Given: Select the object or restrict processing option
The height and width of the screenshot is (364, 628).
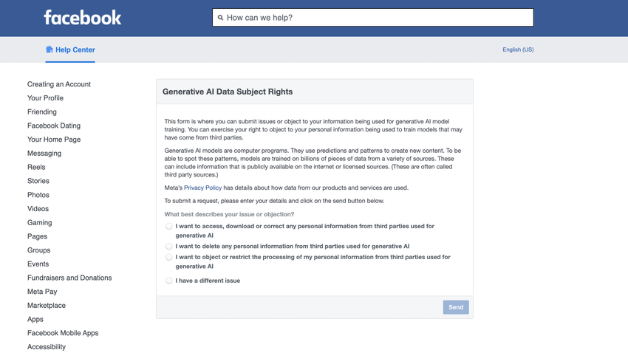Looking at the screenshot, I should 169,258.
